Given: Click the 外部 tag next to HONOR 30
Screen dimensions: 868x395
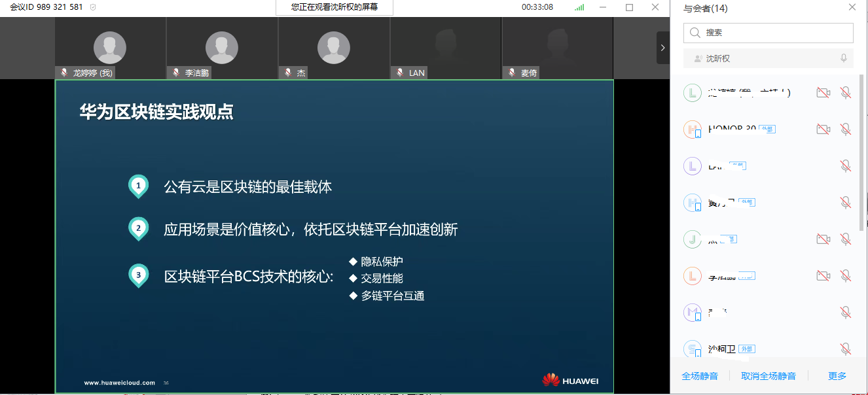Looking at the screenshot, I should [767, 129].
